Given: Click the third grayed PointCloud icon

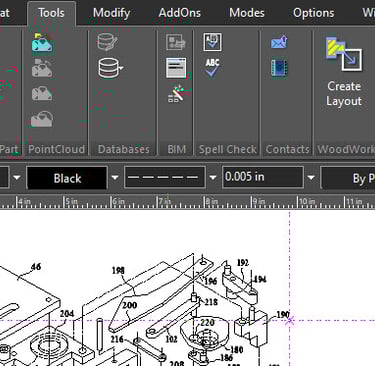Looking at the screenshot, I should 42,93.
